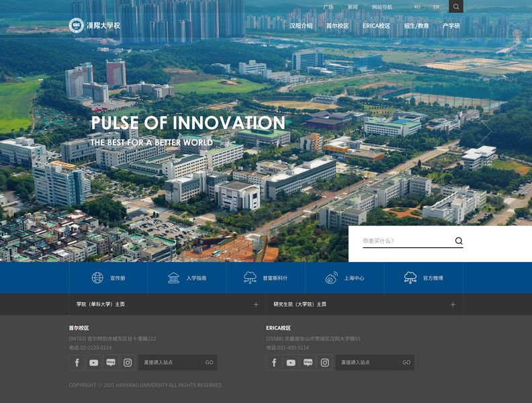
Task: Click the Weibo icon for 上海中心
Action: pos(331,278)
